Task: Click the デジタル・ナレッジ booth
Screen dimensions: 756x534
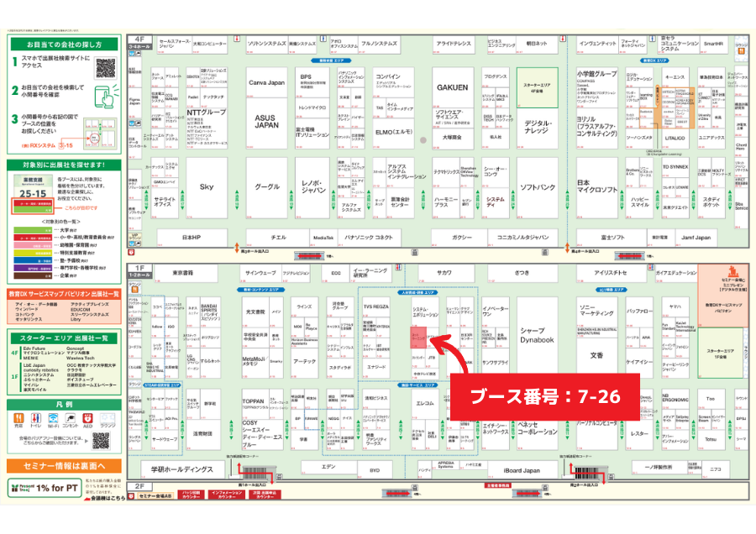Action: [538, 128]
